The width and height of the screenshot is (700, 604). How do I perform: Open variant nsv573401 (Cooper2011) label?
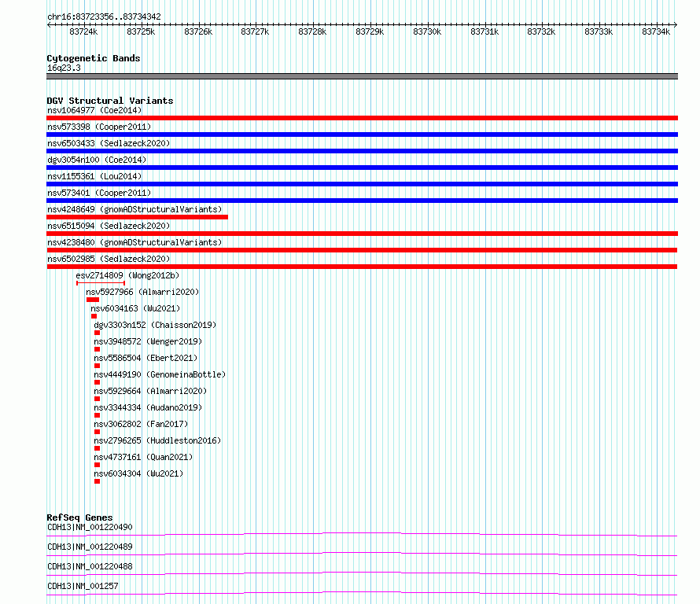(x=99, y=193)
